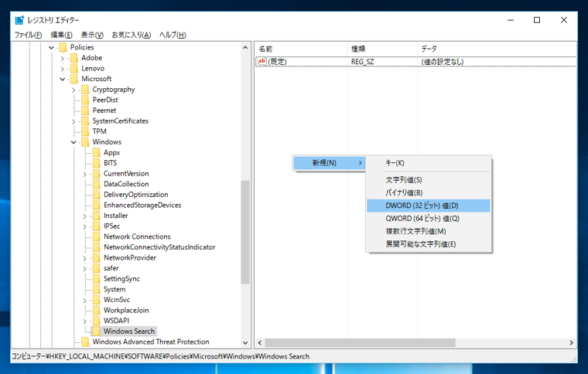The height and width of the screenshot is (374, 588).
Task: Open the ファイル(F) menu
Action: pyautogui.click(x=28, y=35)
